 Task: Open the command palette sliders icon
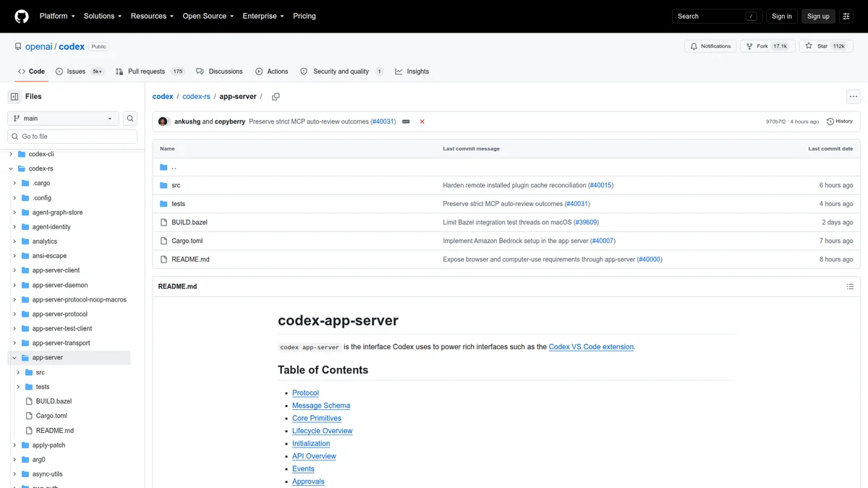[x=846, y=16]
